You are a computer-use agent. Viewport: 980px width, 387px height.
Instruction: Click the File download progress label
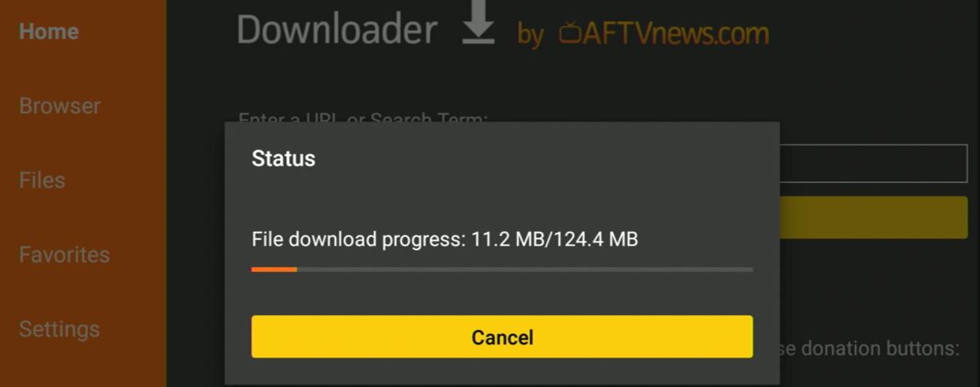tap(359, 240)
